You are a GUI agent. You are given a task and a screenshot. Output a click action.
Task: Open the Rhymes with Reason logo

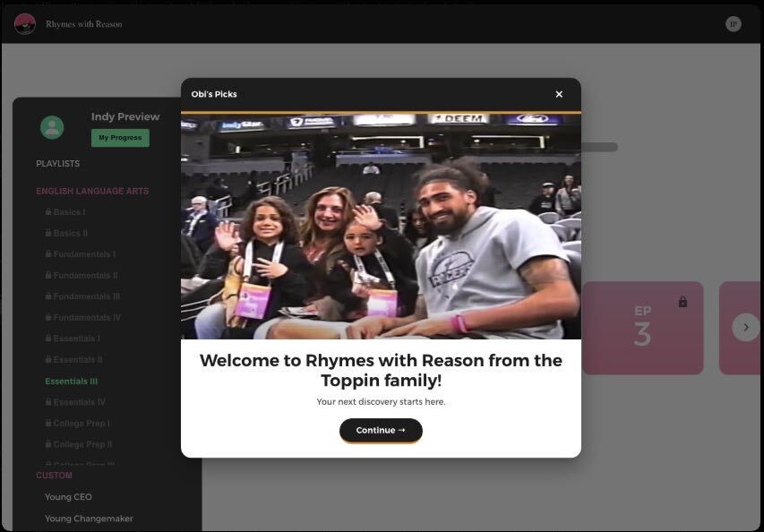click(x=25, y=24)
